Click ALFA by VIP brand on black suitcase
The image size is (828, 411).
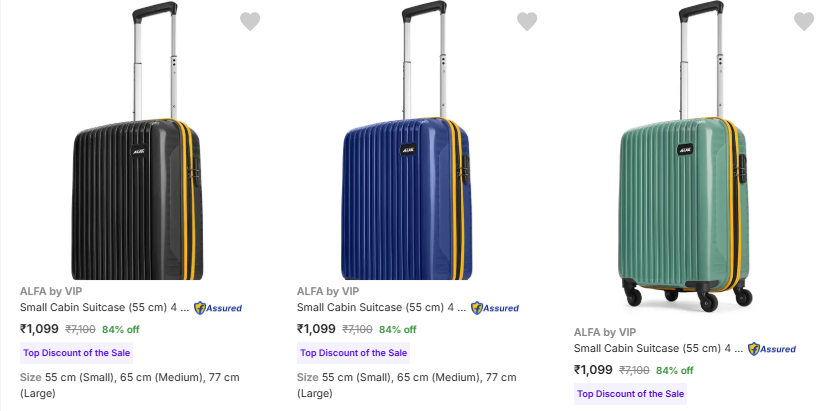point(51,291)
